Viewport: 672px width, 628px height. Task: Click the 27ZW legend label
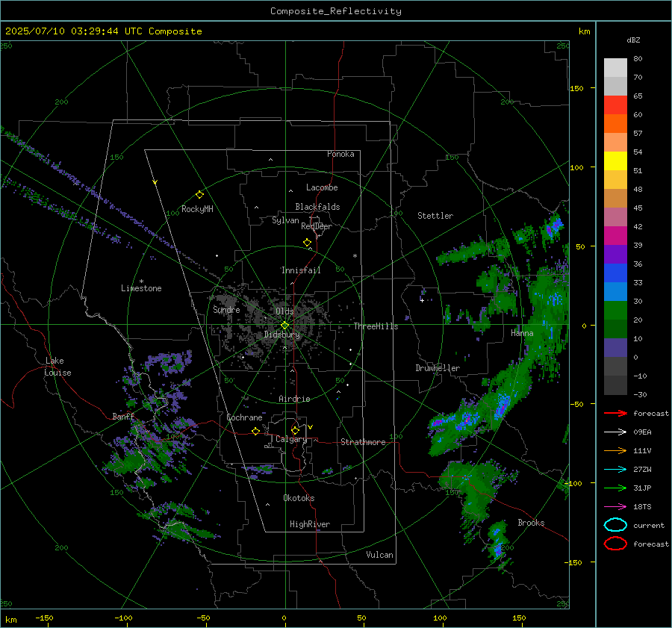pyautogui.click(x=642, y=470)
